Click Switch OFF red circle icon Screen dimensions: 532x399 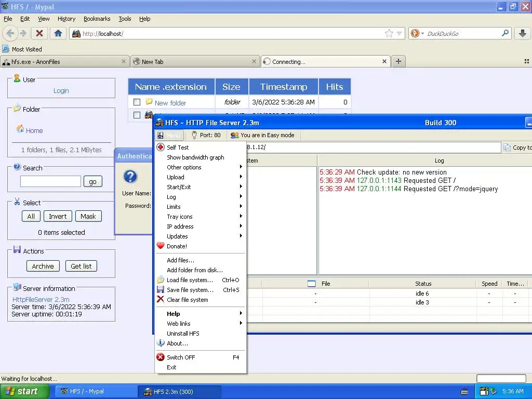[x=161, y=357]
